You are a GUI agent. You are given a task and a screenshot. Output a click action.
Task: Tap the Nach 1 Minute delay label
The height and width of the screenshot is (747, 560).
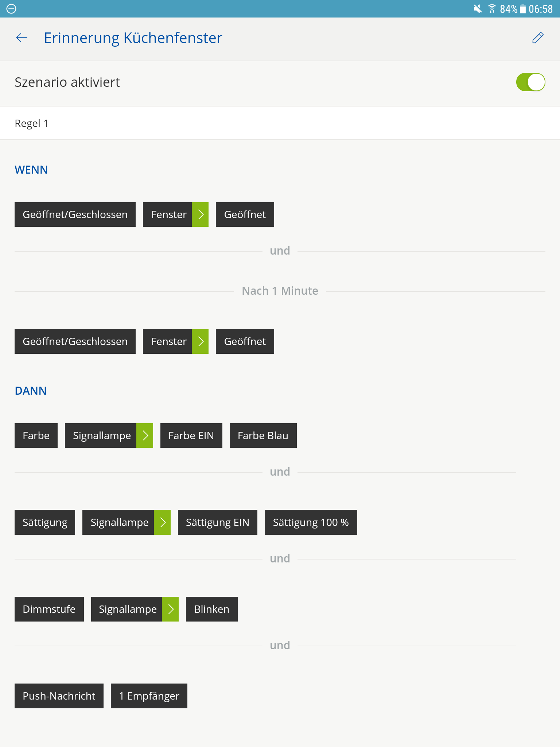pyautogui.click(x=280, y=291)
